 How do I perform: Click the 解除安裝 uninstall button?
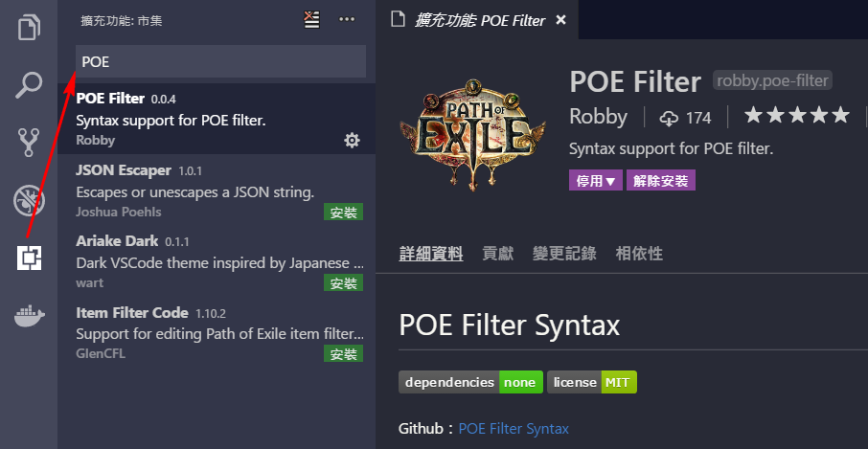(x=661, y=181)
